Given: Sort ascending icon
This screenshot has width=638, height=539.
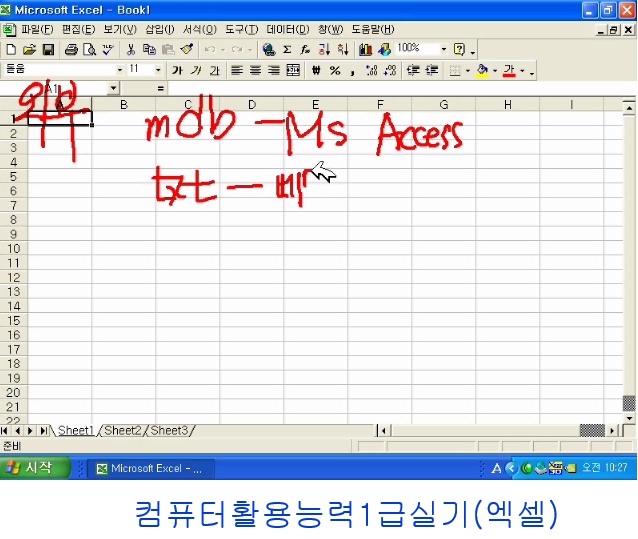Looking at the screenshot, I should [324, 50].
